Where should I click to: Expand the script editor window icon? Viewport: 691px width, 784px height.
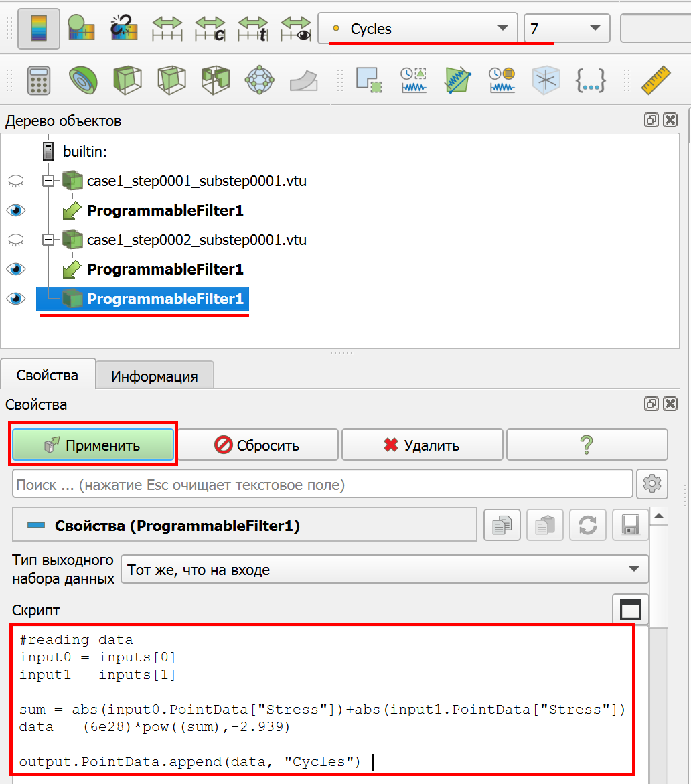631,609
